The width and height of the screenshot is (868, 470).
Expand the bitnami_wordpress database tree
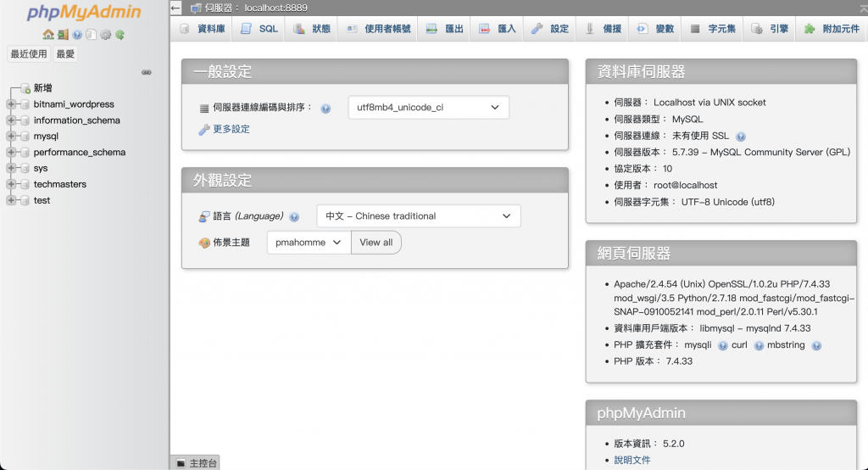tap(10, 104)
